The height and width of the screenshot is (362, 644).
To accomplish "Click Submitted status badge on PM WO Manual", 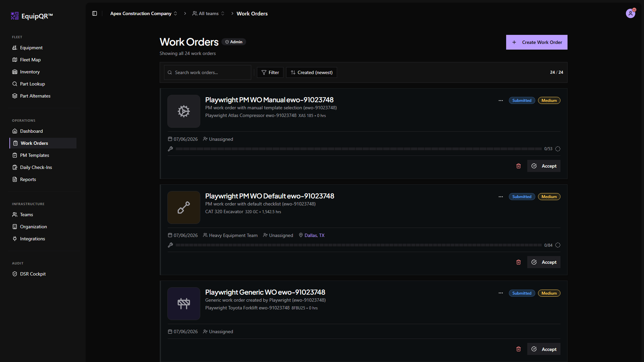I will coord(522,101).
